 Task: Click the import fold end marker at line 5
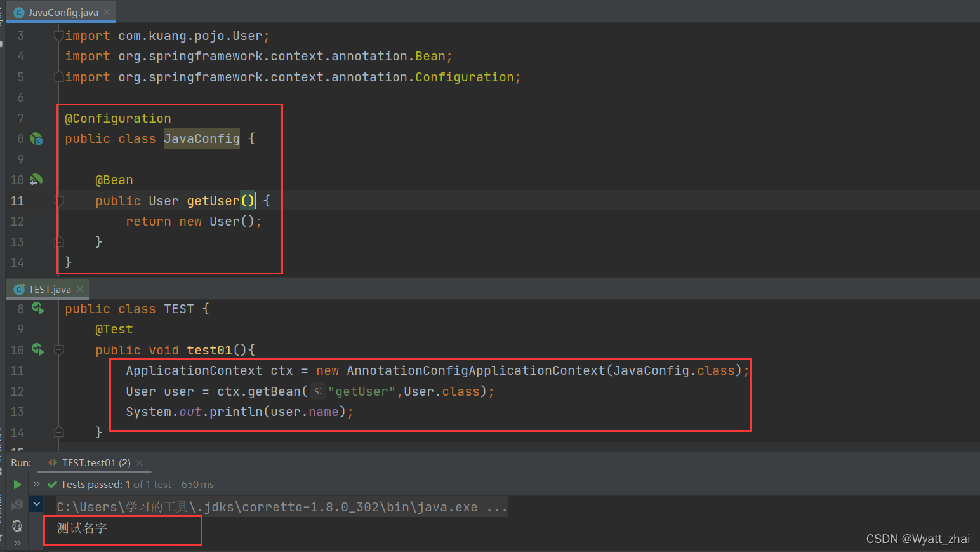point(58,77)
